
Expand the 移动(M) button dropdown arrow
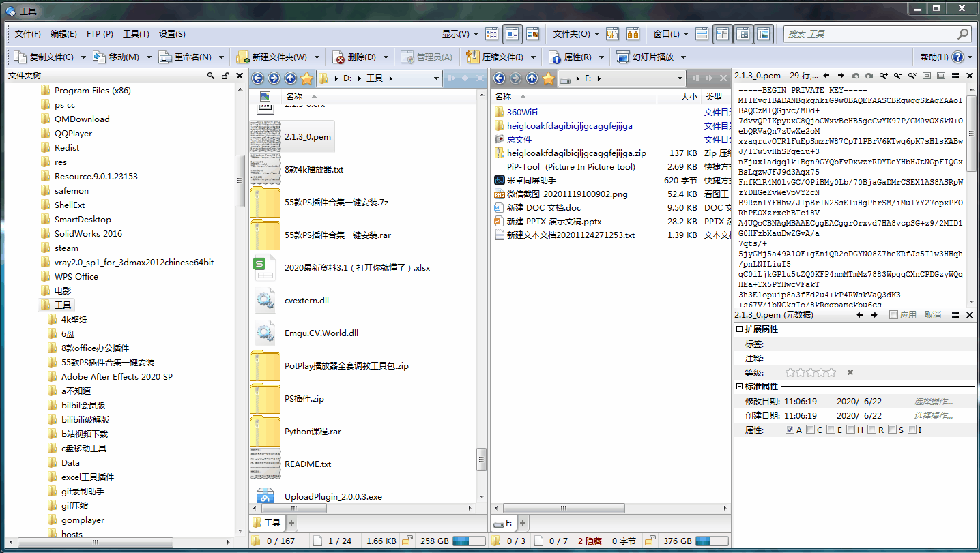[x=147, y=57]
